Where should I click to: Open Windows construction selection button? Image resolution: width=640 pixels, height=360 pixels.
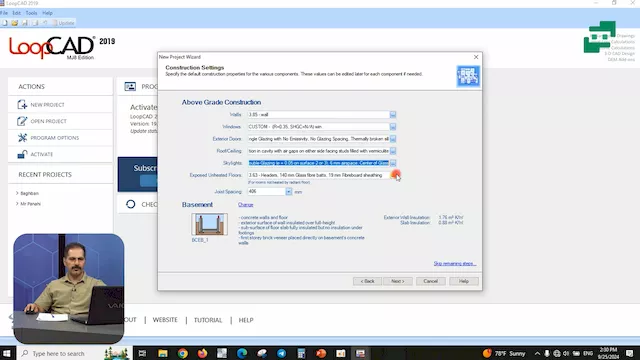click(x=393, y=127)
